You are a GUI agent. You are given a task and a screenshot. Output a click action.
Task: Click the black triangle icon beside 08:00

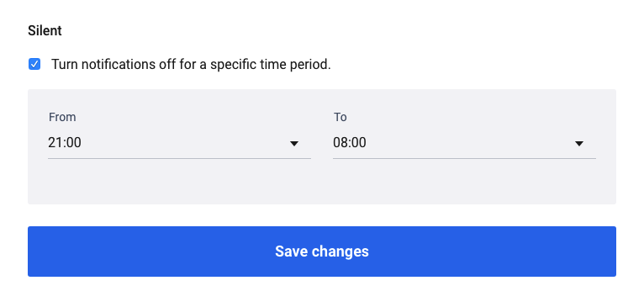pos(579,144)
